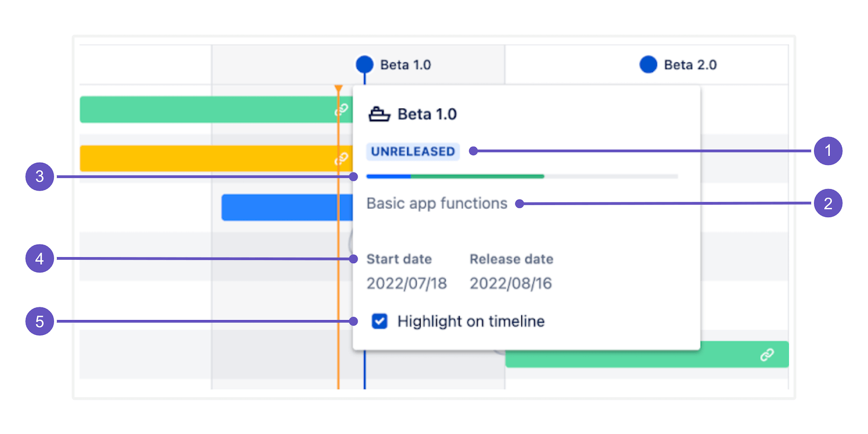Click the orange today marker triangle

tap(339, 88)
